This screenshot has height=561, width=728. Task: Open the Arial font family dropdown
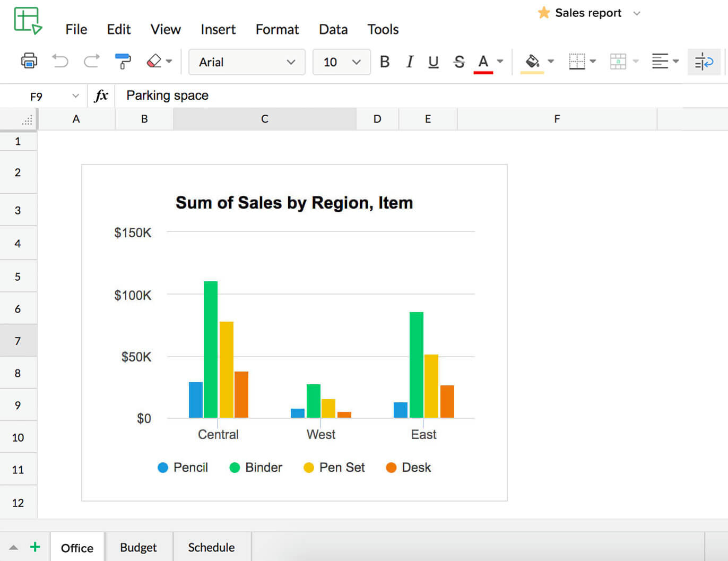pyautogui.click(x=247, y=62)
